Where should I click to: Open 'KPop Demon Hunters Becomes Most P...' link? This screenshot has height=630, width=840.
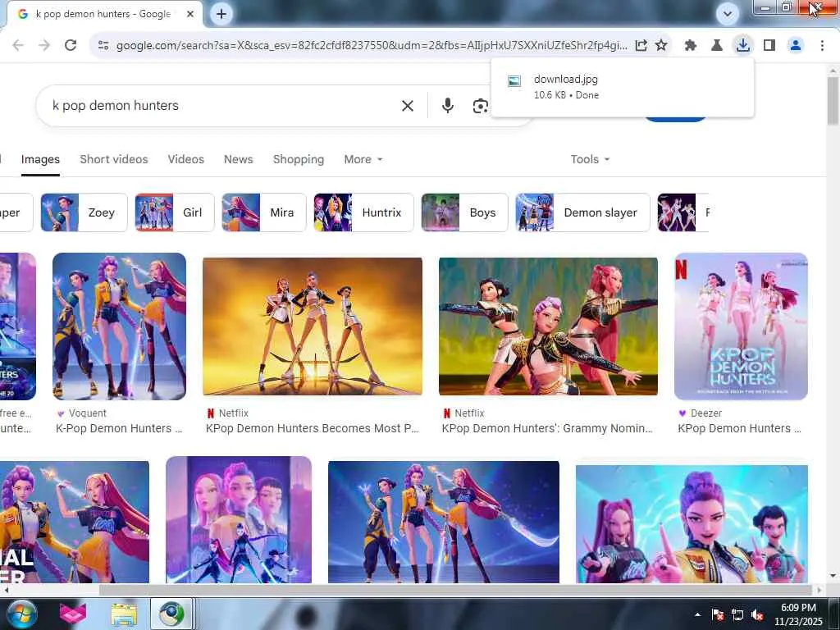pyautogui.click(x=312, y=428)
